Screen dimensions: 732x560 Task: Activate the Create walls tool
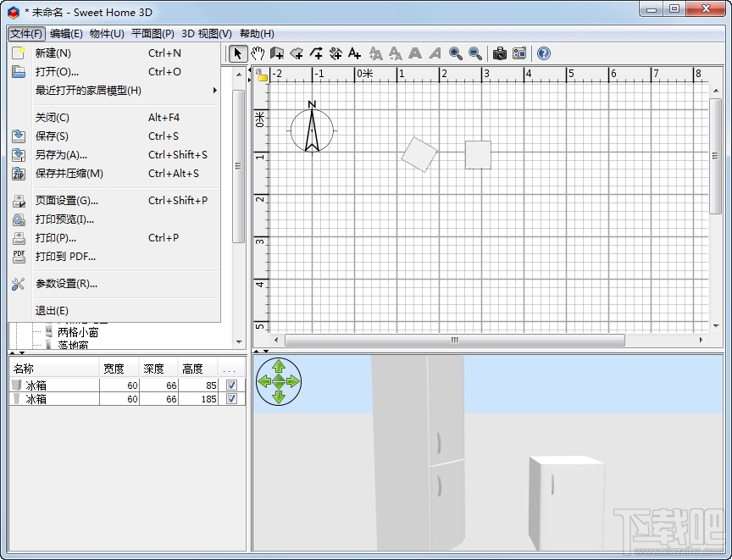point(278,53)
